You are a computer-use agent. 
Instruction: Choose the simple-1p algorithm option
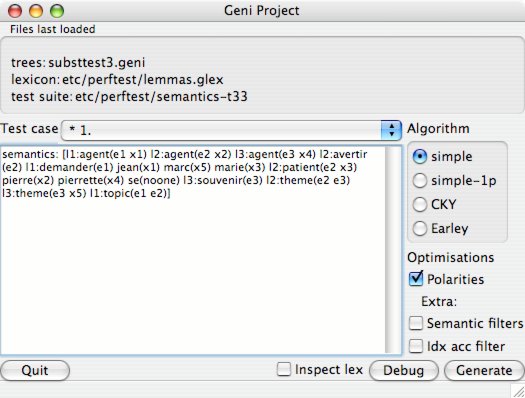tap(420, 181)
